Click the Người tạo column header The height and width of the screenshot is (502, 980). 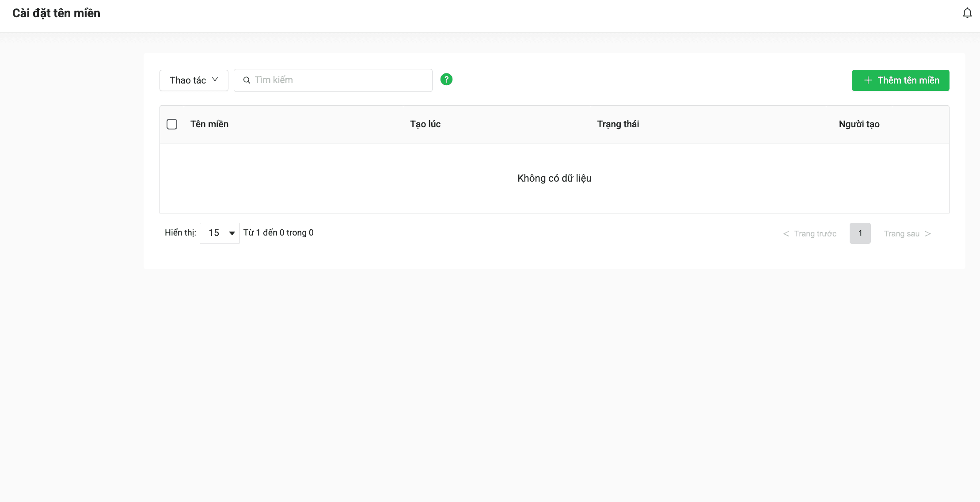pyautogui.click(x=859, y=124)
